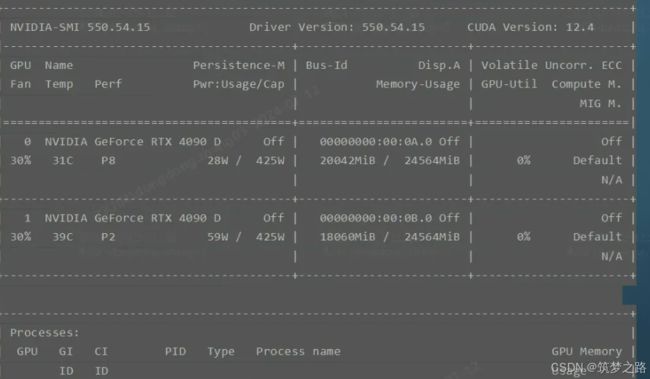
Task: Select the 31C temperature reading
Action: click(63, 160)
